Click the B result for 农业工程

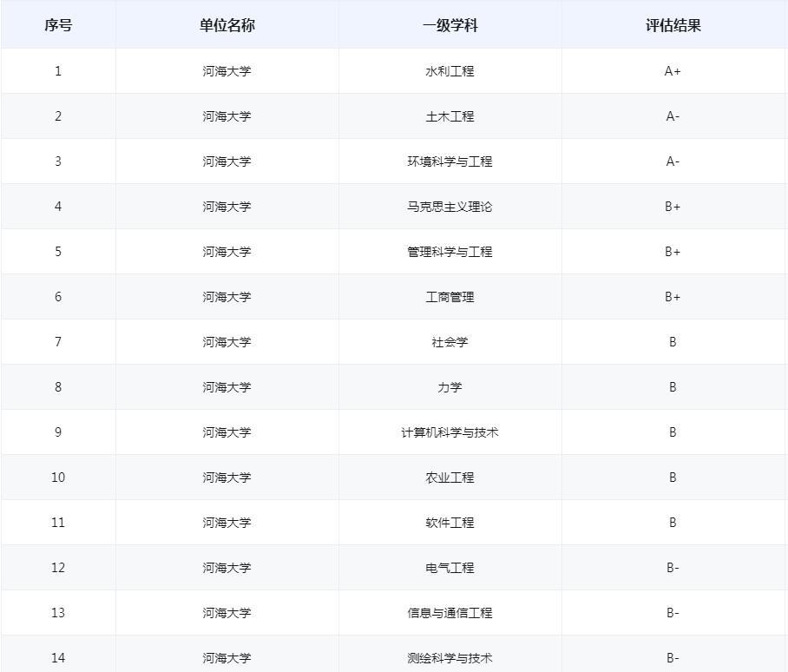tap(673, 477)
